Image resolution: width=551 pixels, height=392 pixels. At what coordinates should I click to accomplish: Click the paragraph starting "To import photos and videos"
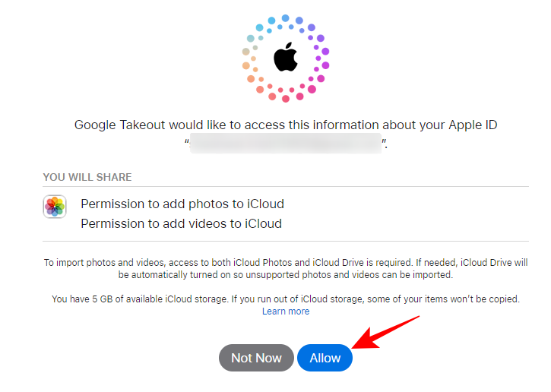(x=286, y=263)
